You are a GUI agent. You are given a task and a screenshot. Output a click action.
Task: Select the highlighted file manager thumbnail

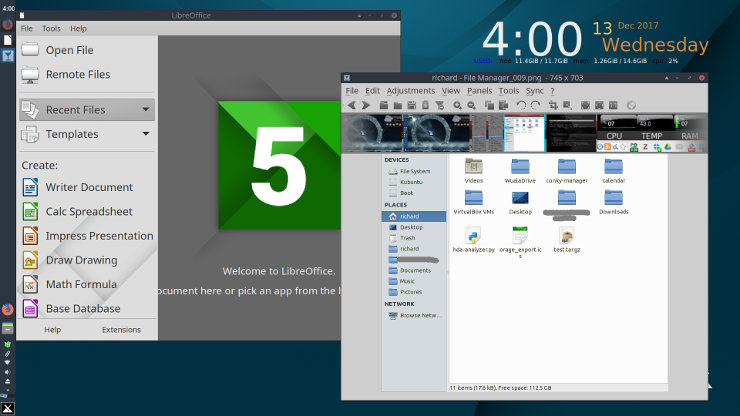pyautogui.click(x=524, y=133)
